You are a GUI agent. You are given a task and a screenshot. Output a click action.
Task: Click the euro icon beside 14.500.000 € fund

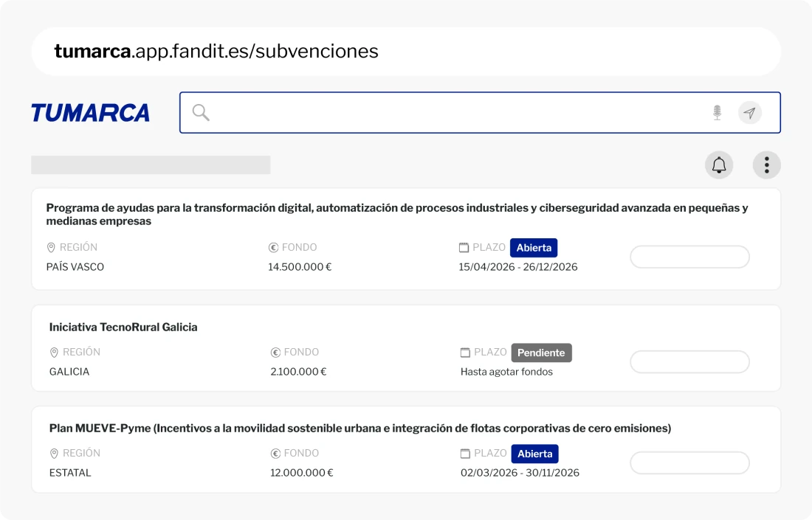pyautogui.click(x=273, y=248)
